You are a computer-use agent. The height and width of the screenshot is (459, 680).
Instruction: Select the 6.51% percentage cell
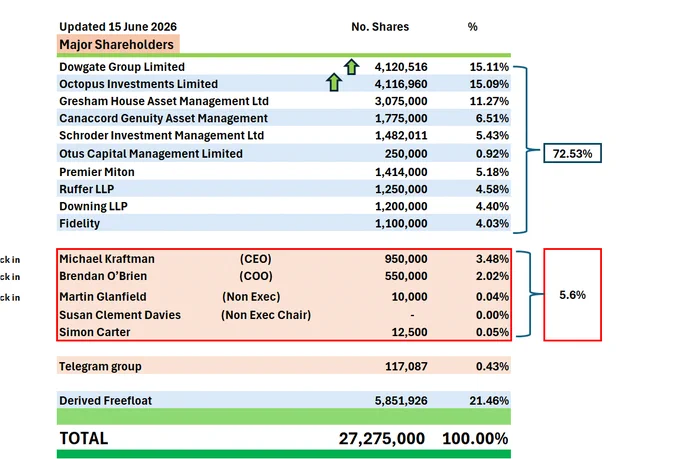pyautogui.click(x=492, y=118)
